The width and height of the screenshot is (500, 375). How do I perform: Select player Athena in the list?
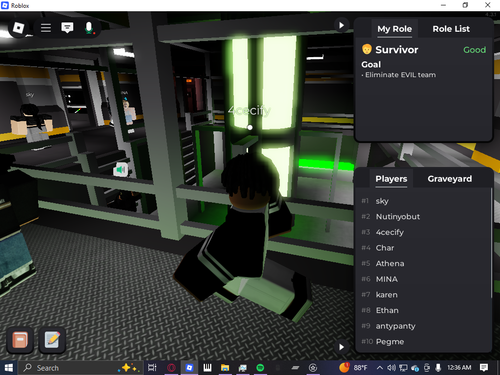(x=423, y=264)
